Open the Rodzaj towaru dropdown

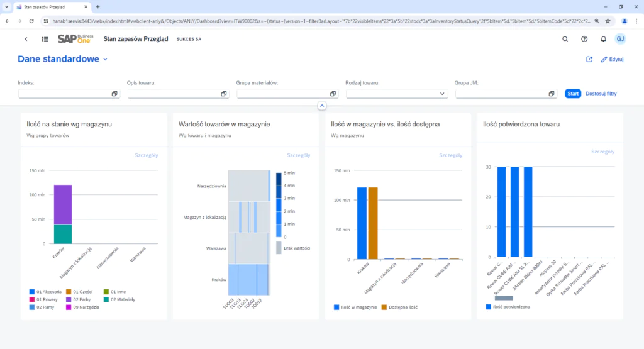442,94
